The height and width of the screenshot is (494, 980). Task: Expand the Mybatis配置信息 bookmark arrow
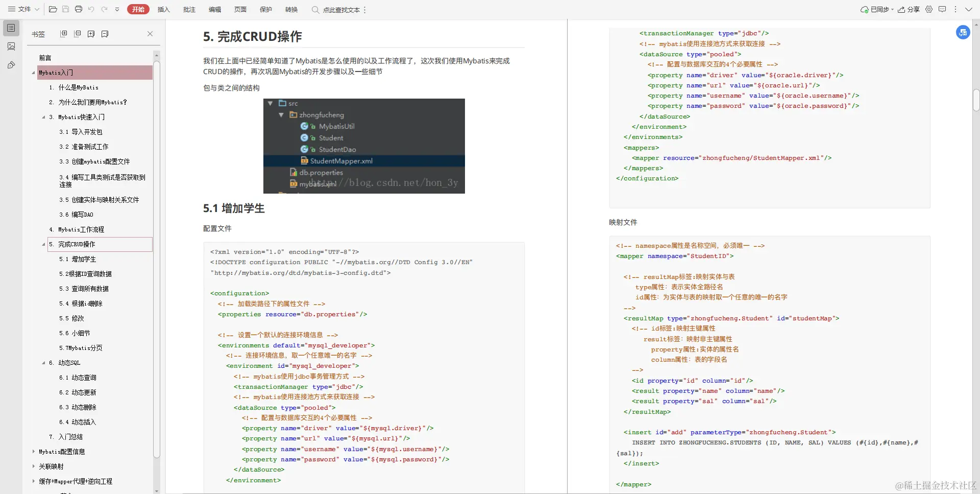click(34, 452)
